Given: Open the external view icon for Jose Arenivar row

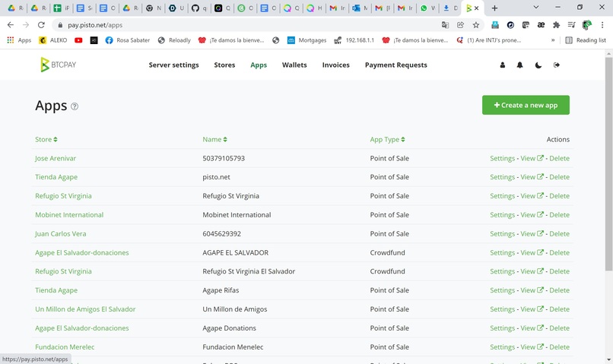Looking at the screenshot, I should 540,158.
